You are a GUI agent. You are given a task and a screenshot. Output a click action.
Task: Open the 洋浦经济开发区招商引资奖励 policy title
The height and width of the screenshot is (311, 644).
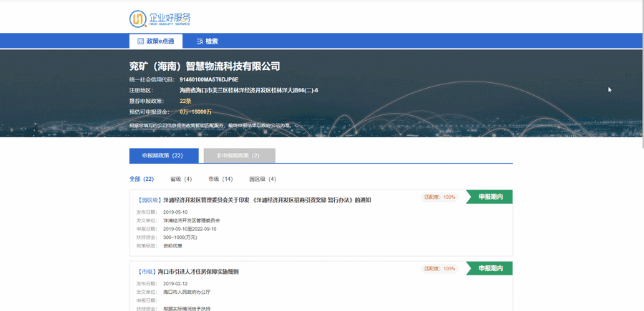[x=267, y=200]
